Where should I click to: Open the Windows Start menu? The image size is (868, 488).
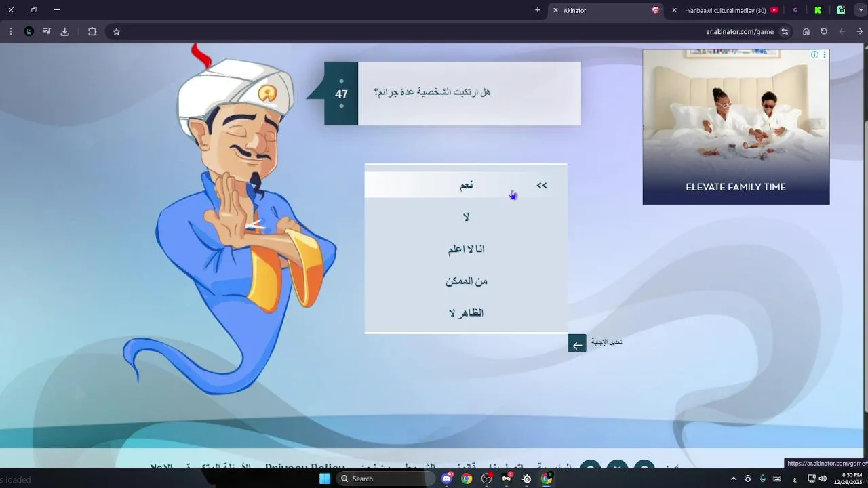pos(325,479)
